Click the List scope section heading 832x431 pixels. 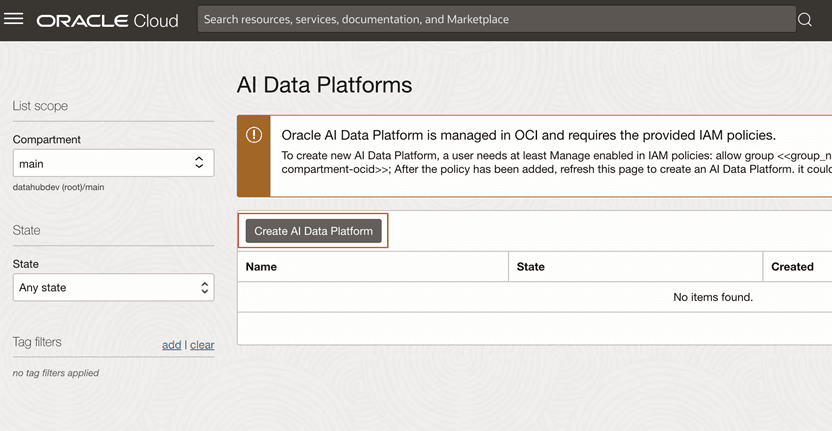click(x=40, y=106)
